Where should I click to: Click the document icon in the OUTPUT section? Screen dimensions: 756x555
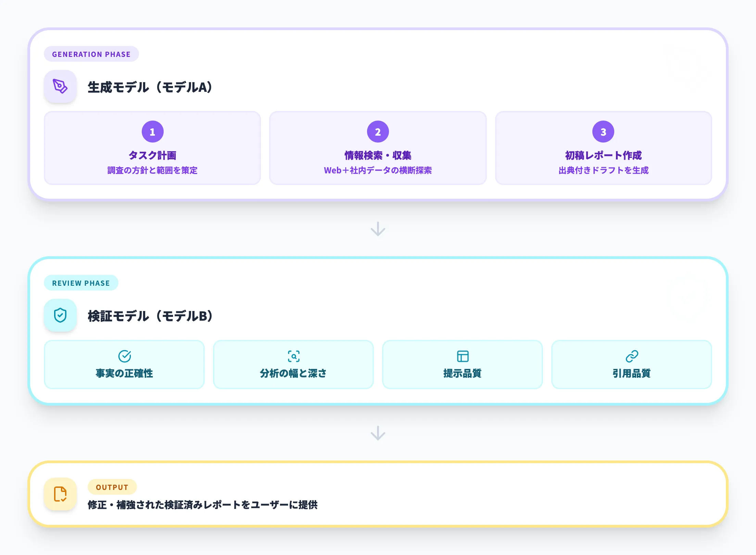click(60, 495)
